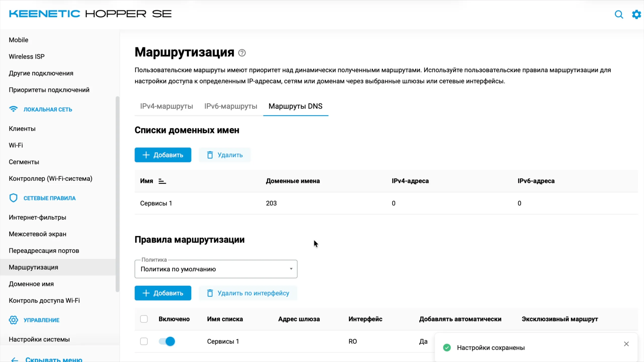Click the sidebar vertical scrollbar
Screen dimensions: 644x362
pos(117,194)
